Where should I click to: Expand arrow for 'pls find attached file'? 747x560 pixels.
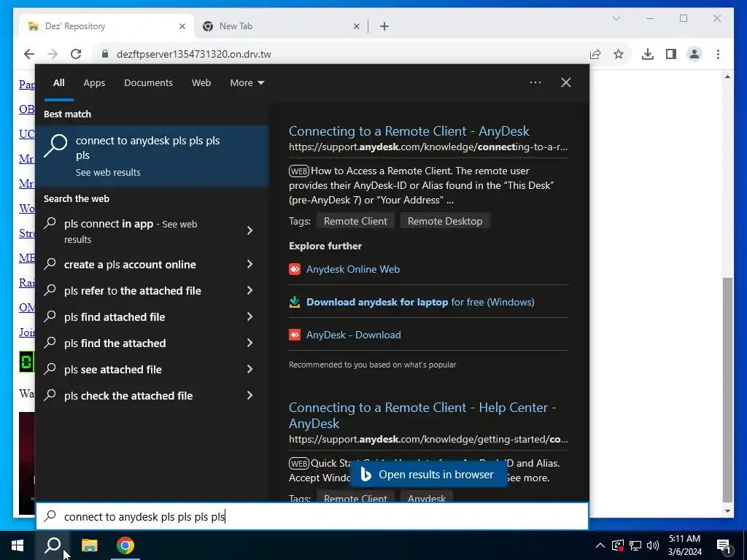[249, 316]
